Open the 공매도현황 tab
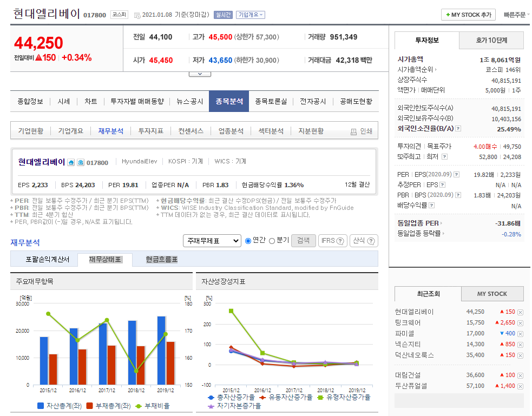 click(356, 101)
